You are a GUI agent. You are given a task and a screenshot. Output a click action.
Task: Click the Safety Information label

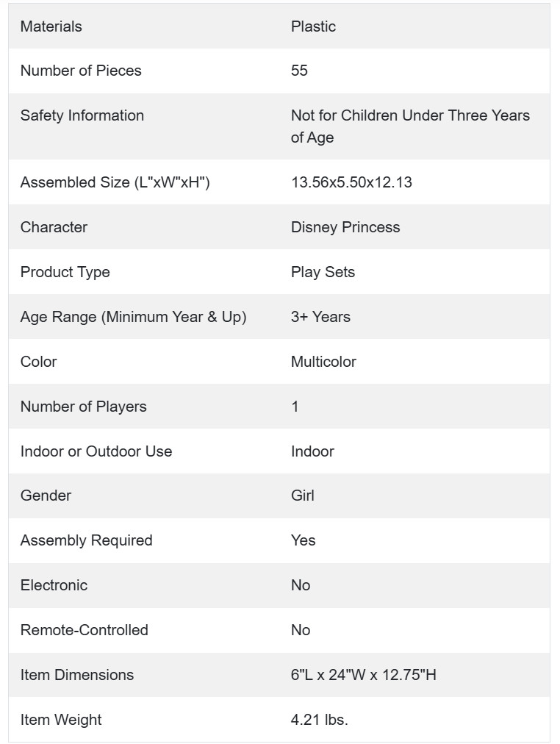tap(82, 115)
